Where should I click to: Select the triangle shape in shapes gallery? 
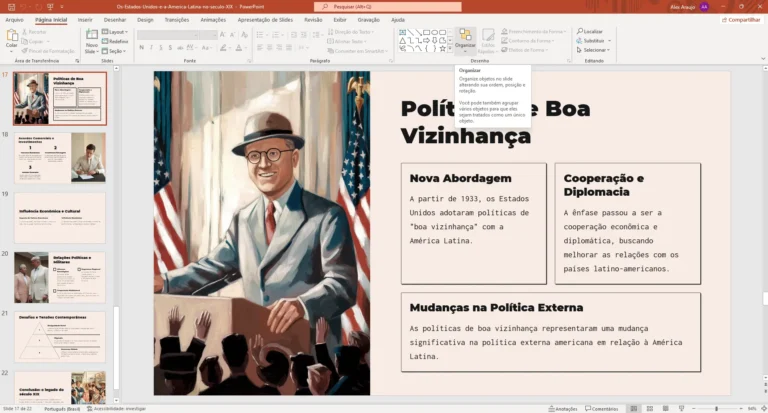click(x=403, y=41)
